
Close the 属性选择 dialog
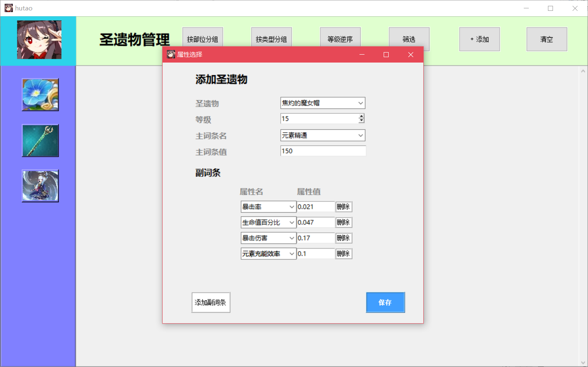pos(411,55)
